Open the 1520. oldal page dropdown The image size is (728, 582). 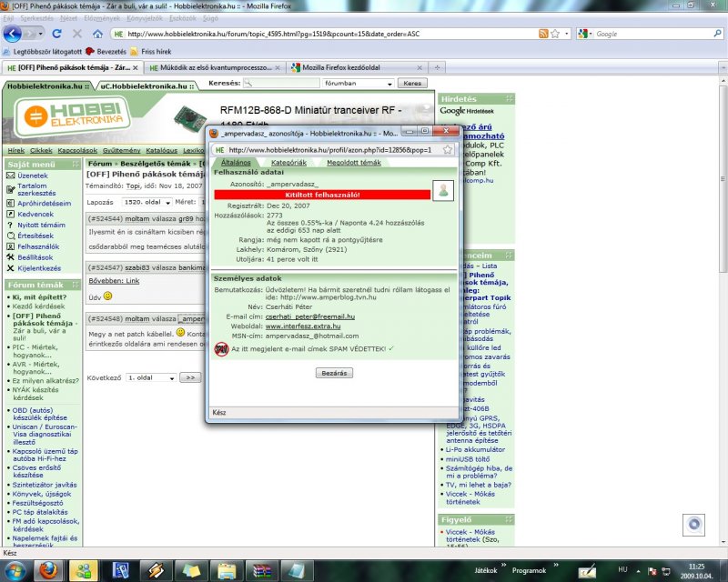147,203
